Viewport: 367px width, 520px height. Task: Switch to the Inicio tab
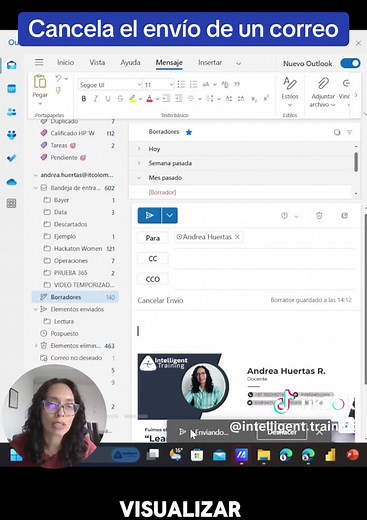click(x=65, y=62)
